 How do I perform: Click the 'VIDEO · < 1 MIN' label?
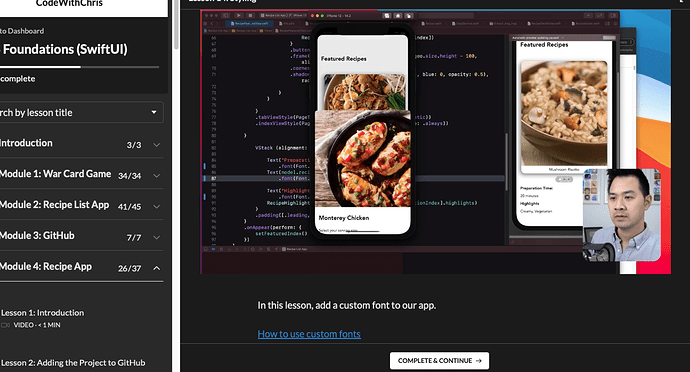click(37, 325)
